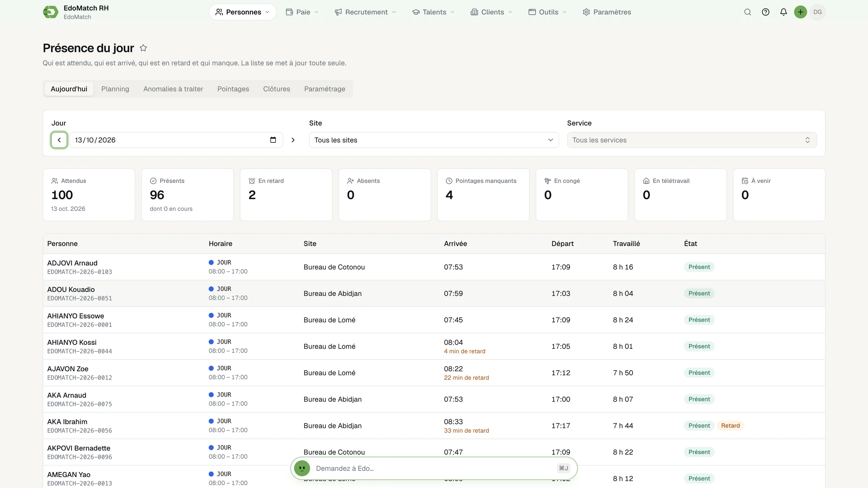Click the Absents person icon
Screen dimensions: 868x488
pyautogui.click(x=350, y=181)
